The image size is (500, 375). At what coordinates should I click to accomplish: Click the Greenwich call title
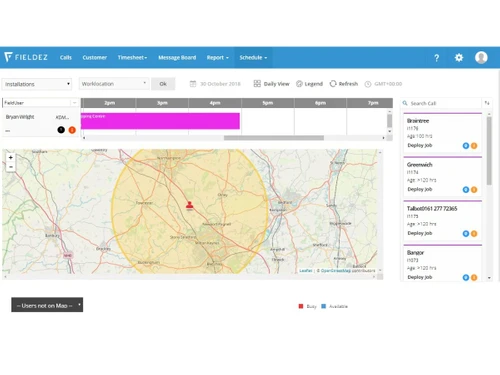420,165
